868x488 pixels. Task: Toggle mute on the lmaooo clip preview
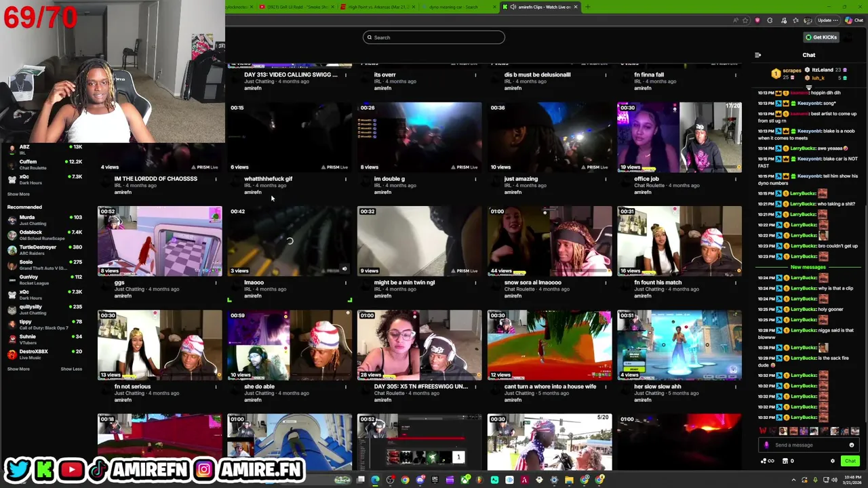tap(344, 270)
